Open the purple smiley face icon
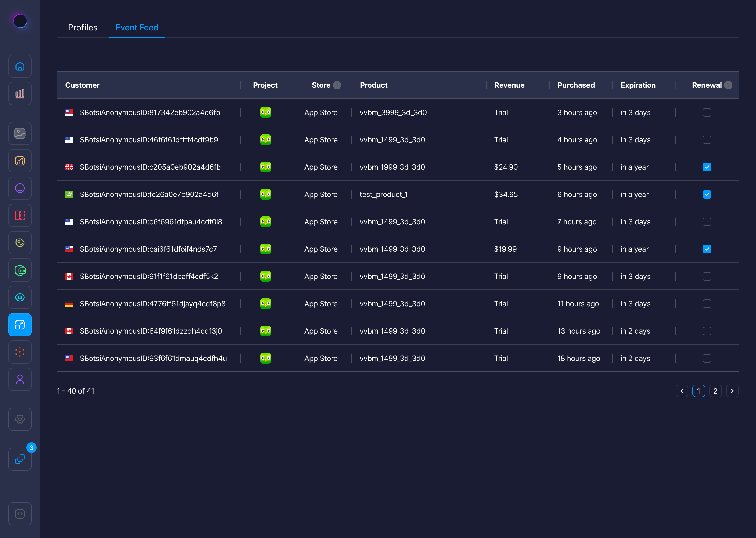The image size is (756, 538). [x=20, y=188]
